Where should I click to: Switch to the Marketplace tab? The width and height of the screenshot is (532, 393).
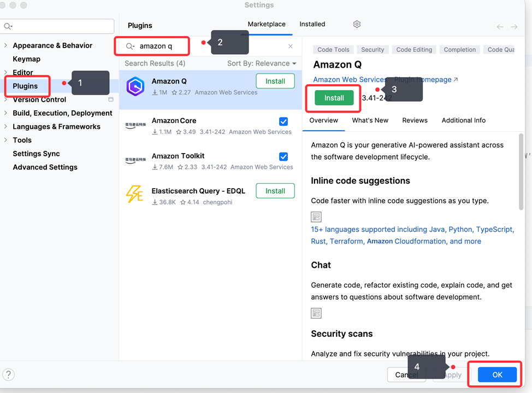267,24
